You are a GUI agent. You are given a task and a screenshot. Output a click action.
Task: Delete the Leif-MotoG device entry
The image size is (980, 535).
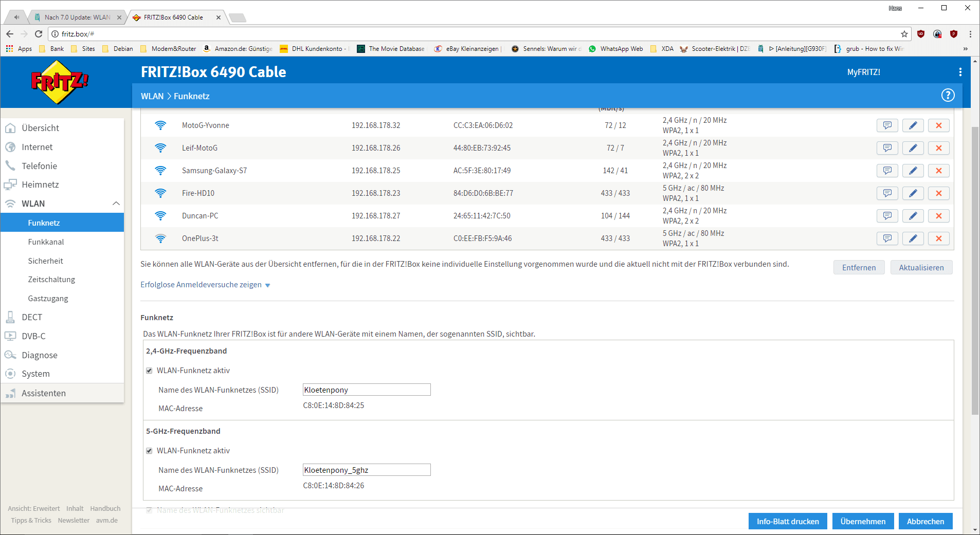pos(938,148)
